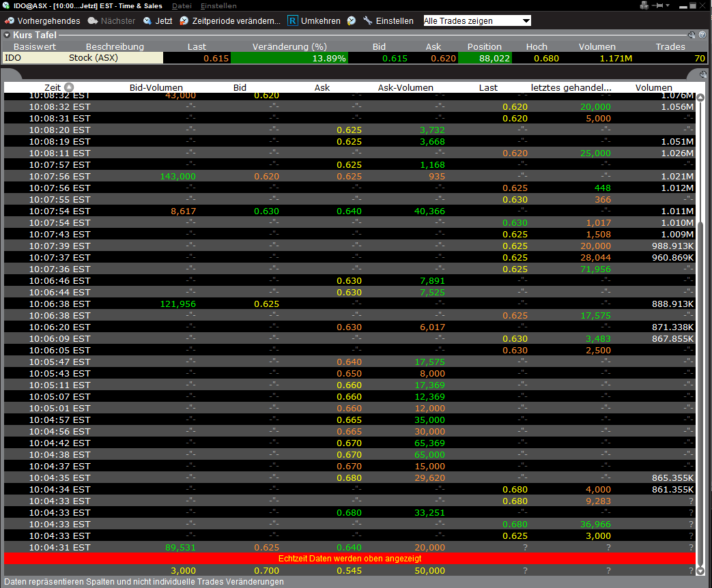Click the 0.680 Hoch value
The height and width of the screenshot is (588, 712).
(546, 58)
